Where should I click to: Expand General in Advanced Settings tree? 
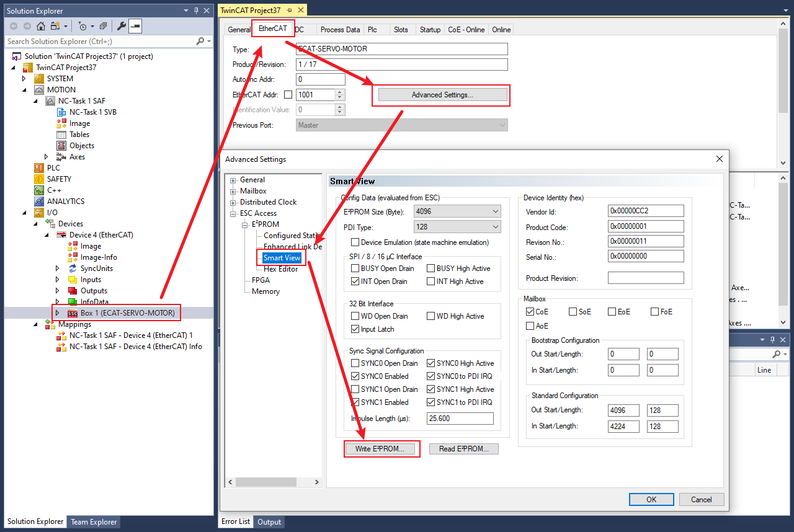233,180
